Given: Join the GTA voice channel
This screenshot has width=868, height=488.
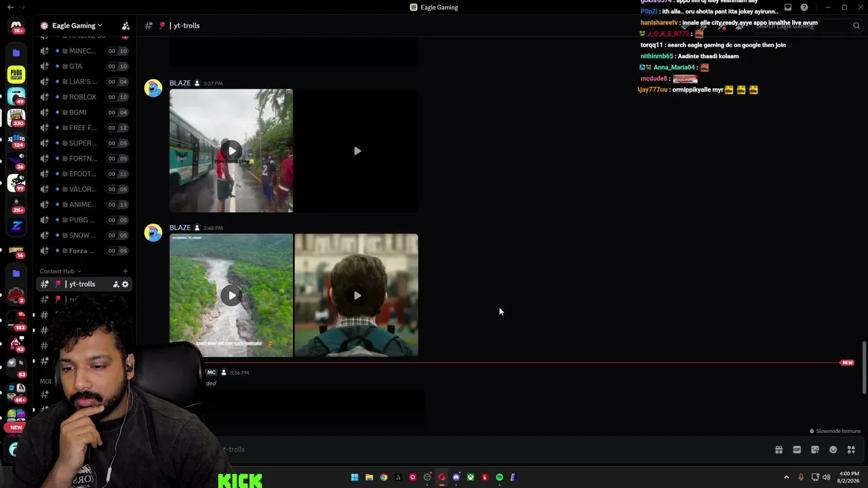Looking at the screenshot, I should click(x=84, y=66).
